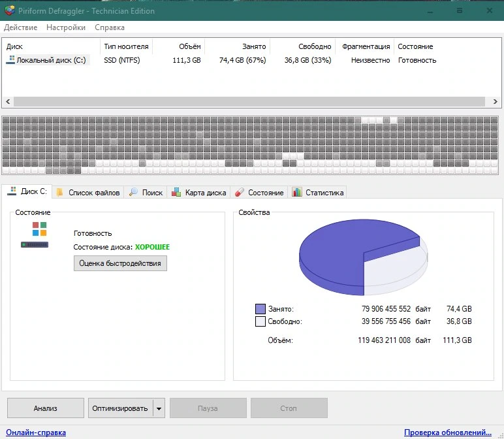
Task: Click the right arrow of the horizontal scrollbar
Action: coord(496,102)
